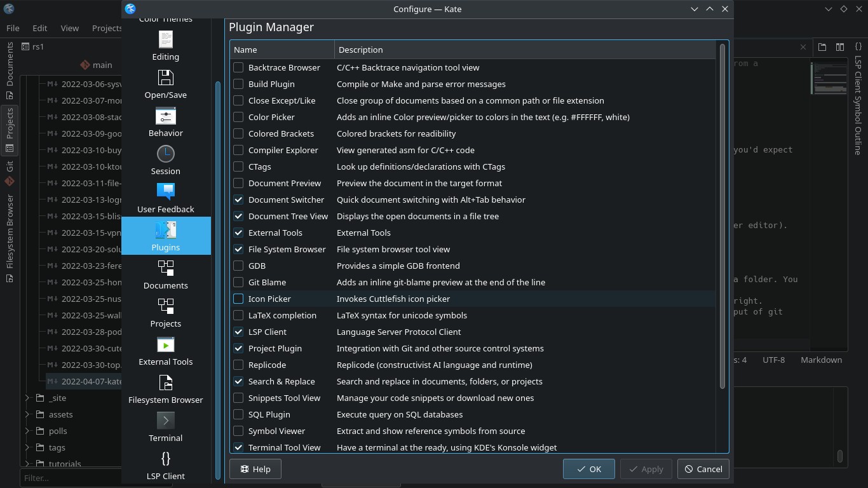The image size is (868, 488).
Task: Click the new document icon in Kate toolbar
Action: point(822,46)
